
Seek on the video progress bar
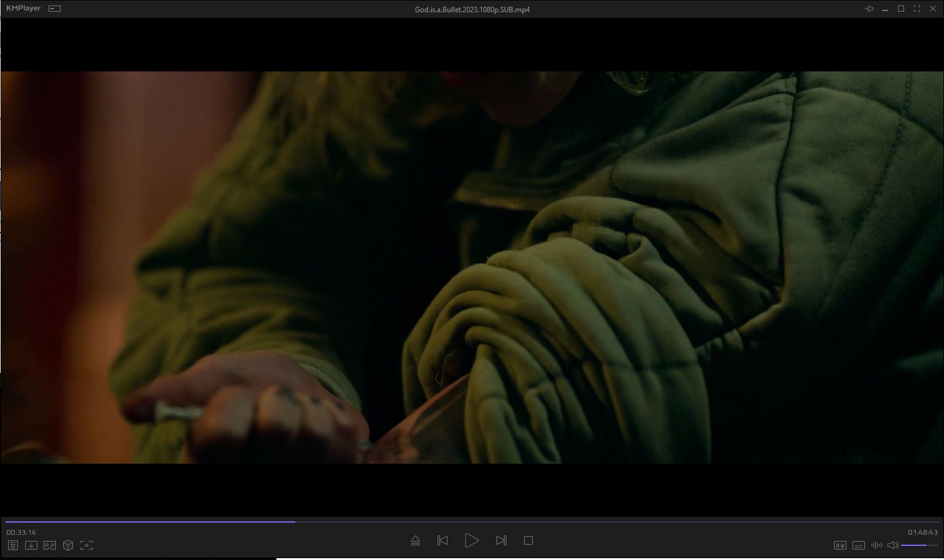pos(430,522)
